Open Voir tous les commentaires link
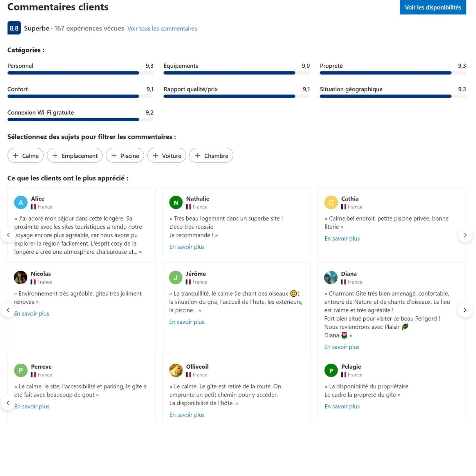 [162, 28]
